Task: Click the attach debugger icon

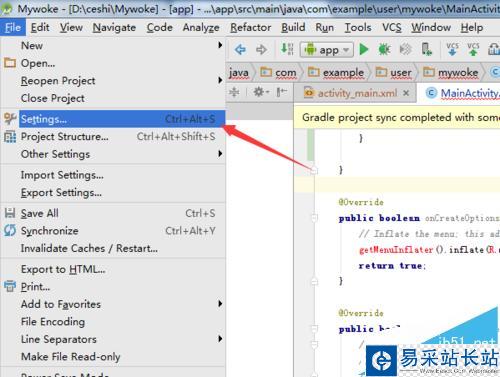Action: 405,49
